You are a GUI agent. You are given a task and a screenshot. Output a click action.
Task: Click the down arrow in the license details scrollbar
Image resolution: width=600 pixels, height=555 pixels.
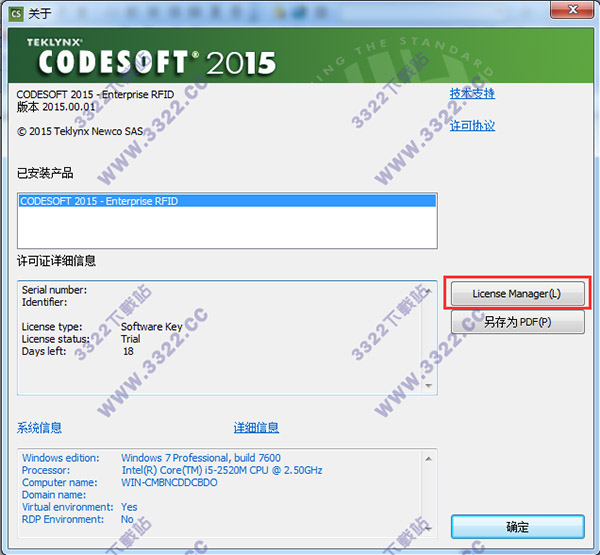pos(429,386)
